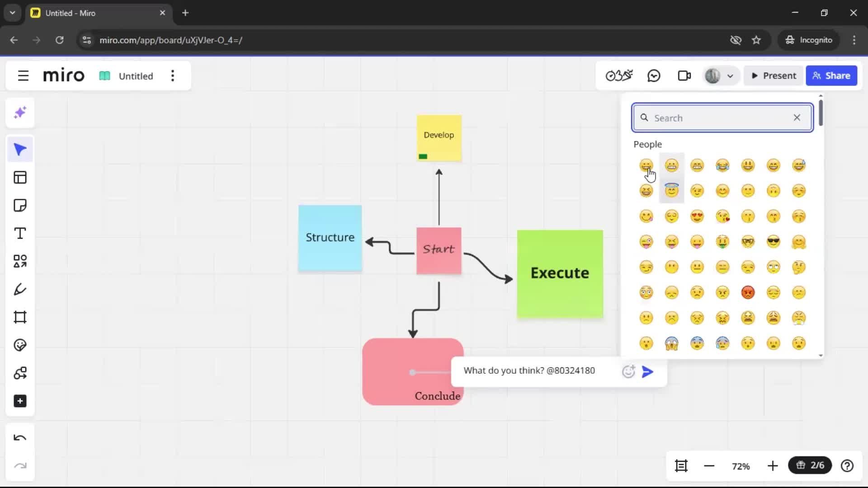This screenshot has width=868, height=488.
Task: Click the site info icon in address bar
Action: coord(87,40)
